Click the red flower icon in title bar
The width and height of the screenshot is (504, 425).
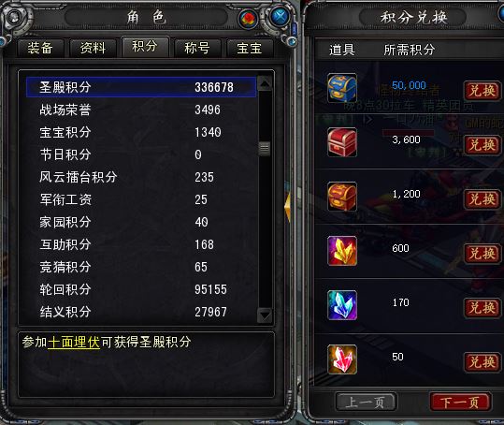click(x=248, y=19)
